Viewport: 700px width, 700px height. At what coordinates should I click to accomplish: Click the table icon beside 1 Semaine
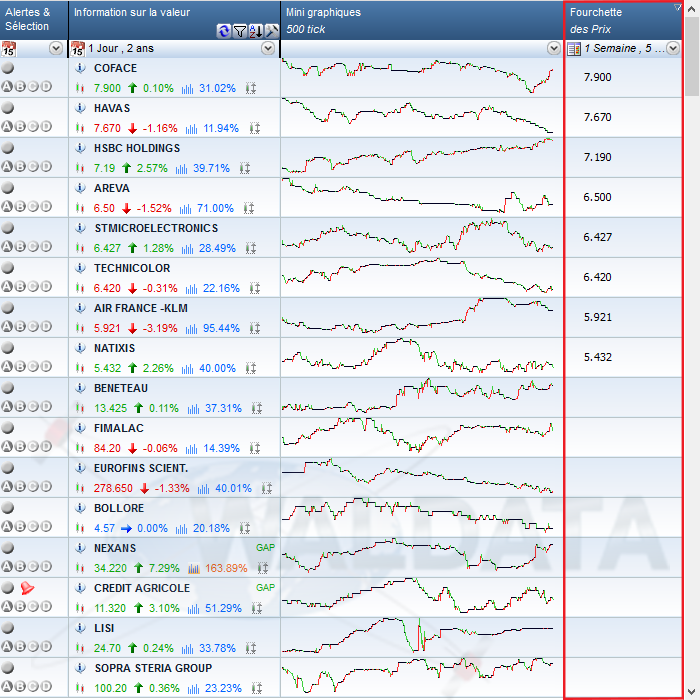[x=574, y=49]
